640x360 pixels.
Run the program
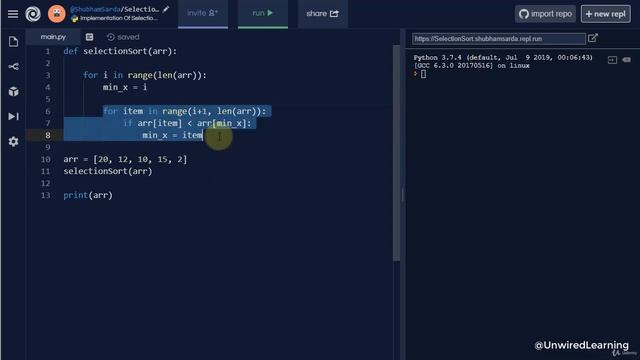pyautogui.click(x=263, y=13)
